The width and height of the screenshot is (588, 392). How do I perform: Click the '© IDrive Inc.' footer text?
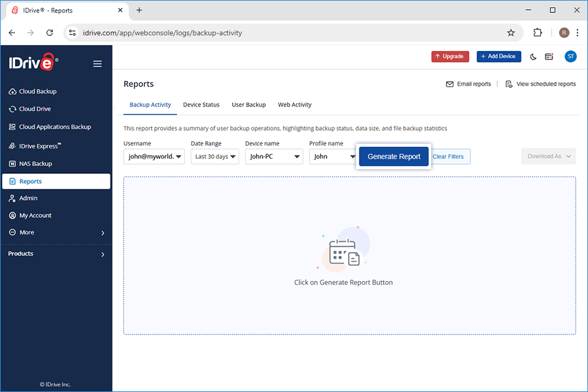[55, 385]
